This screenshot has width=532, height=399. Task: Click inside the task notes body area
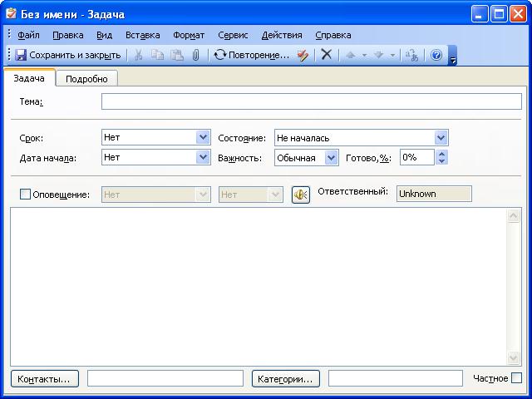coord(259,287)
